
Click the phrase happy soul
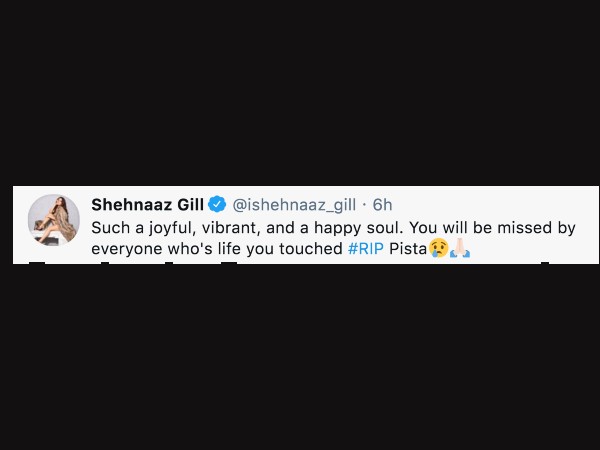(x=359, y=228)
